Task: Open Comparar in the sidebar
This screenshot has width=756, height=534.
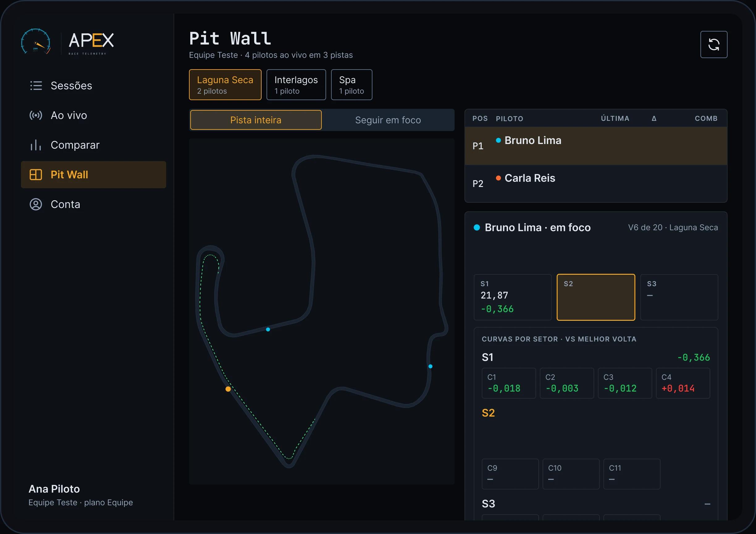Action: pos(94,145)
